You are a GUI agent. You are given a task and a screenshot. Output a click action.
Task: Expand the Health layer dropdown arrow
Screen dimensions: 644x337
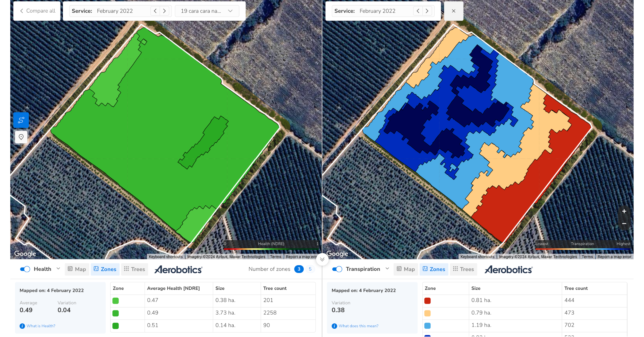pos(58,269)
